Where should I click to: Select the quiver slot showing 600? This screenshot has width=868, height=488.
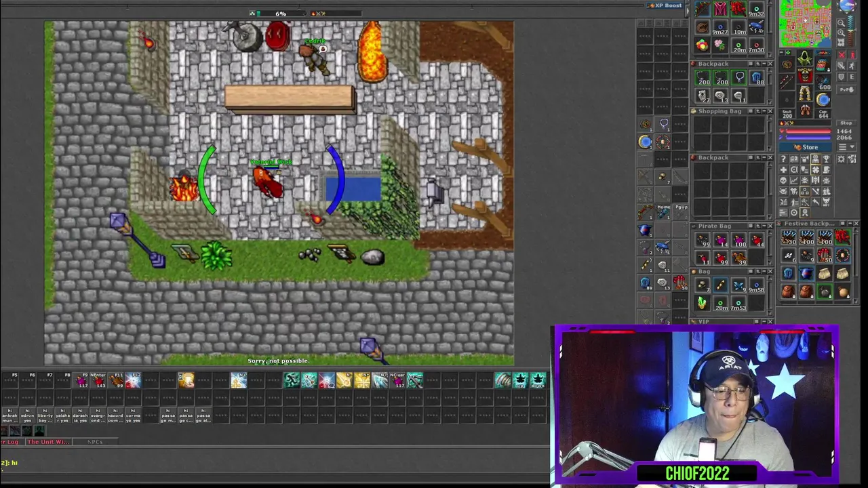tap(823, 83)
